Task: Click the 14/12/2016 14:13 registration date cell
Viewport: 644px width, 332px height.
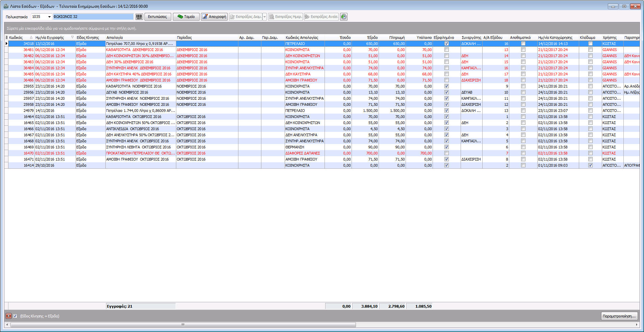Action: pyautogui.click(x=558, y=44)
